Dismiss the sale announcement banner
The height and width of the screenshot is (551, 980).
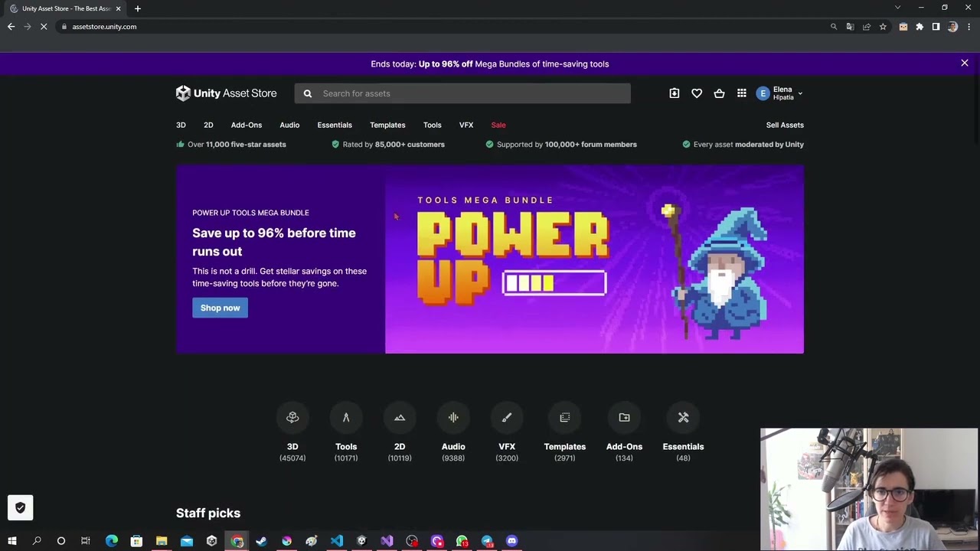965,64
